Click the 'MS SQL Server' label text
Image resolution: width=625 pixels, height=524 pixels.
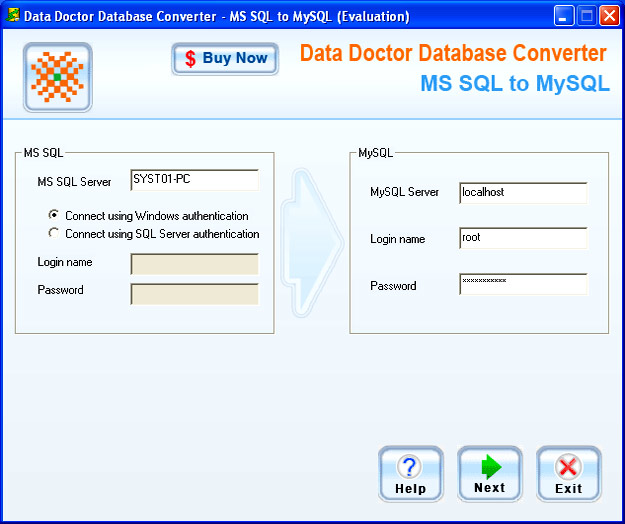74,182
